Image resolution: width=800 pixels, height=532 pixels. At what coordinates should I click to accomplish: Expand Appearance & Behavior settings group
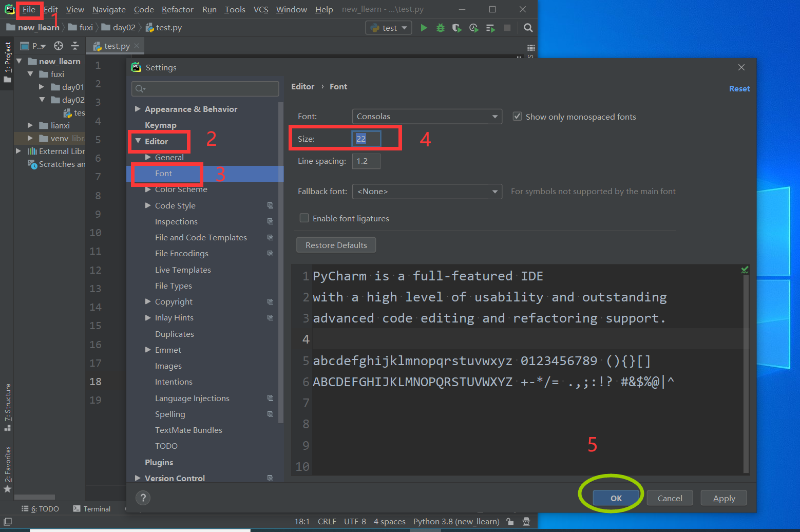pos(138,109)
